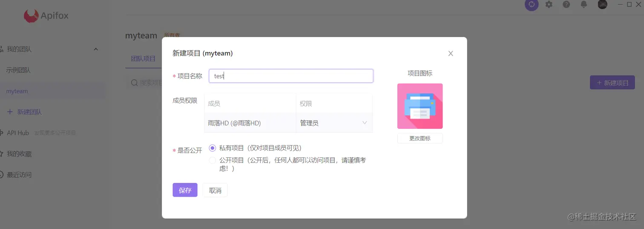
Task: Open the help question mark icon
Action: (x=566, y=5)
